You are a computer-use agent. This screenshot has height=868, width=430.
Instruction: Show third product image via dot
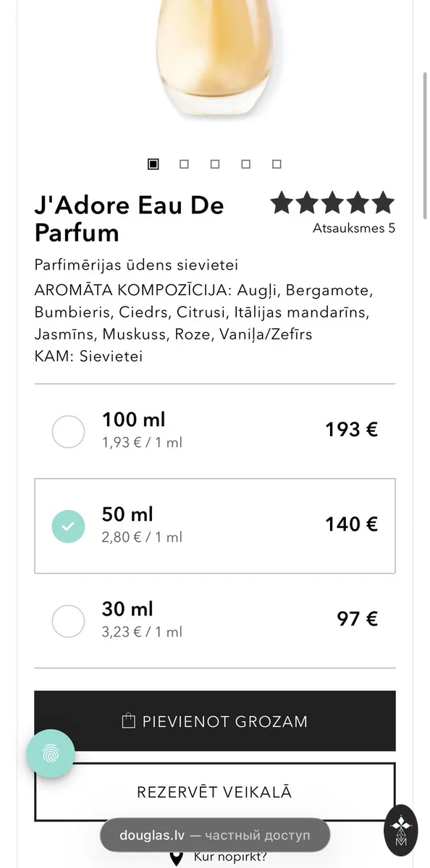pyautogui.click(x=215, y=164)
